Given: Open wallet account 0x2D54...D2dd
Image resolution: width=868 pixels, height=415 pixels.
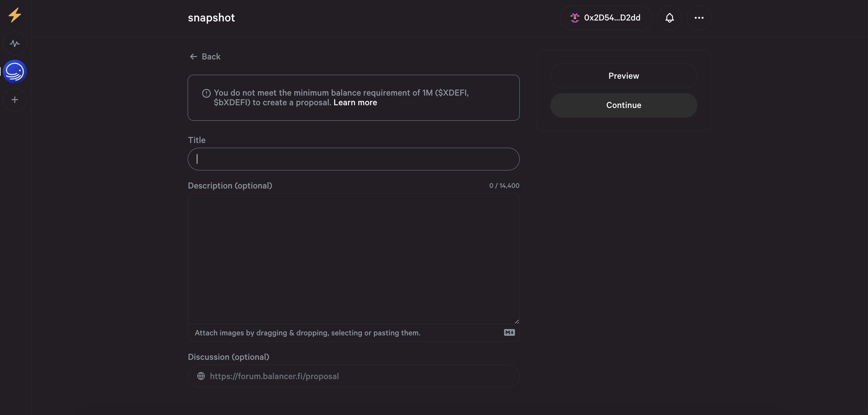Looking at the screenshot, I should pyautogui.click(x=612, y=18).
